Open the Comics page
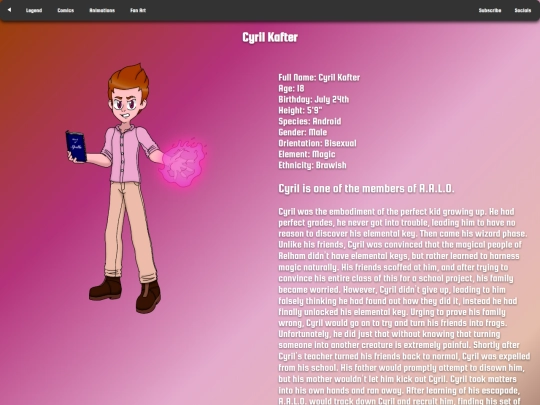This screenshot has width=540, height=405. (x=65, y=10)
